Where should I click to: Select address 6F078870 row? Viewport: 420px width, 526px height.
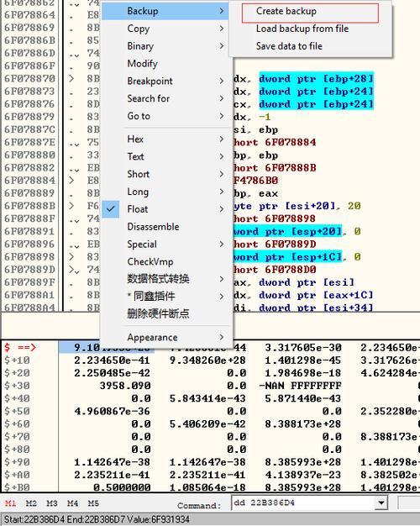pos(29,78)
